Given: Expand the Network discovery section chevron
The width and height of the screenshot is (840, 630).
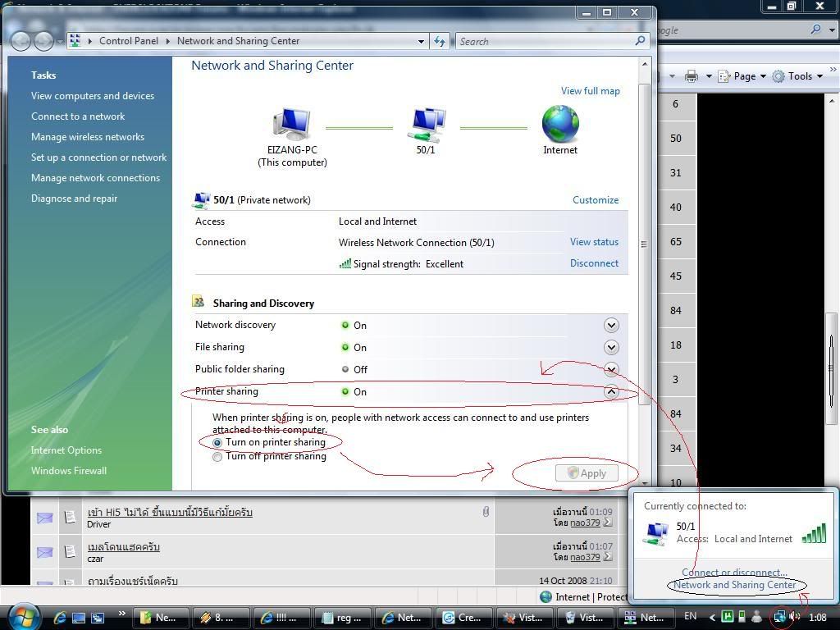Looking at the screenshot, I should point(611,325).
